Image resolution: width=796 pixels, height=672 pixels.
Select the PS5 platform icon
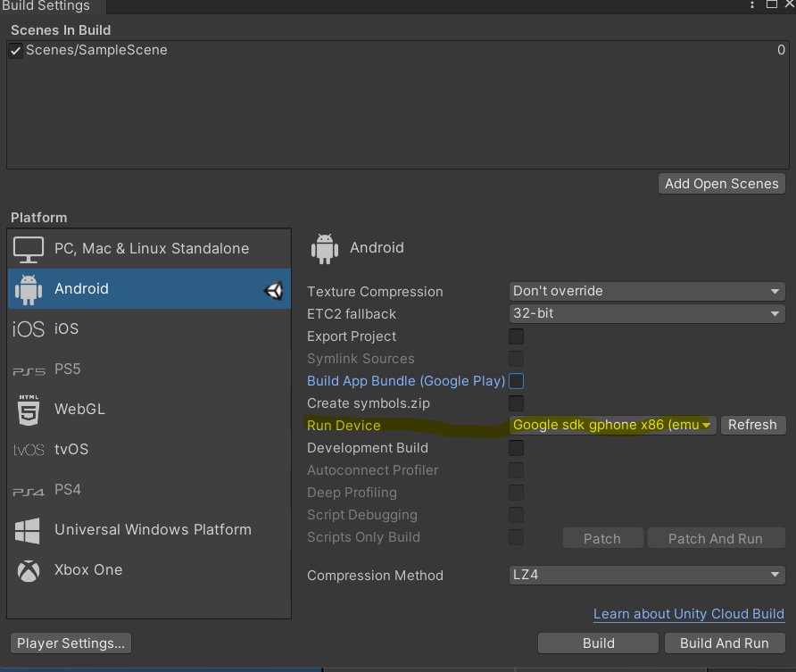click(29, 371)
